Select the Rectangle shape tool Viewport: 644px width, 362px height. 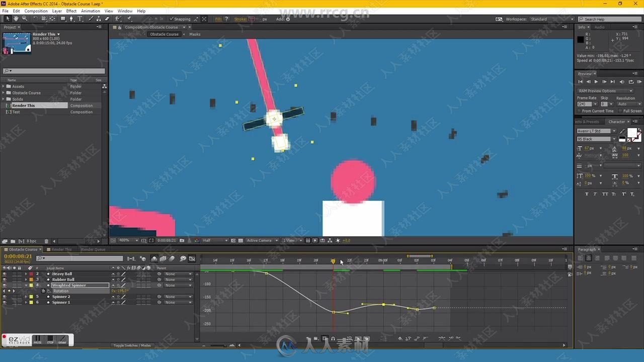coord(63,19)
